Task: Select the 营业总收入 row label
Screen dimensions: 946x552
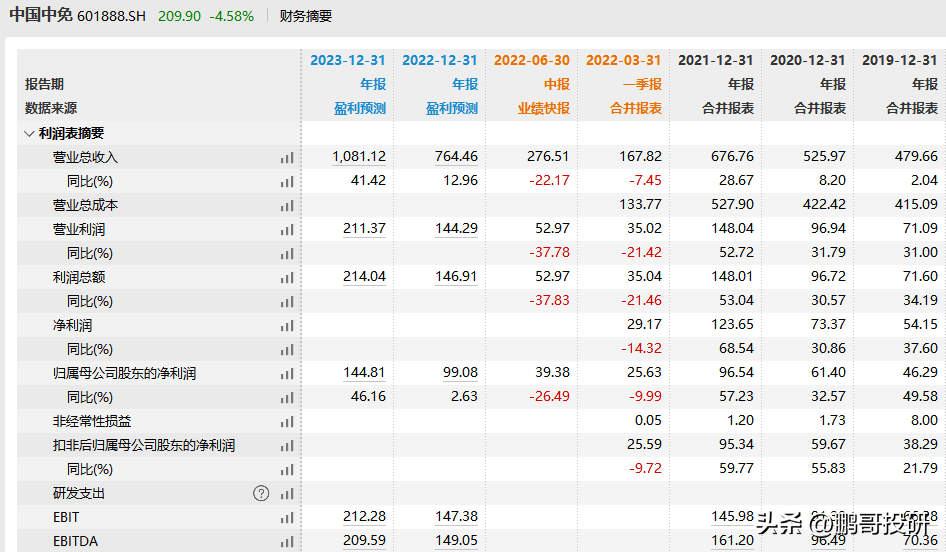Action: point(85,158)
